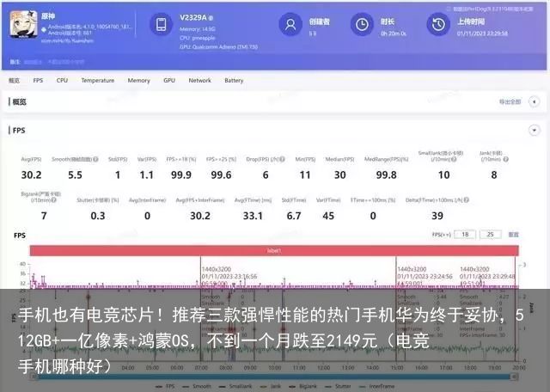Click the 原神 game title
550x392 pixels.
click(48, 16)
